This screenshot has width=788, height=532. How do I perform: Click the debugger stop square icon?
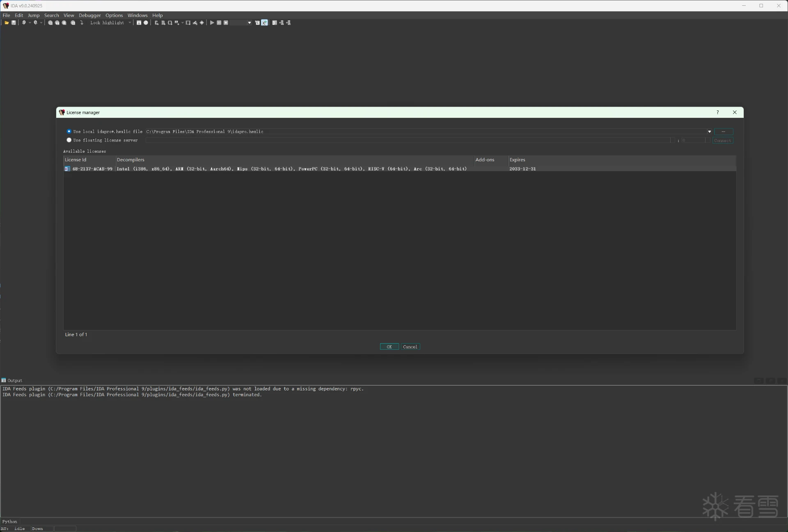[226, 23]
